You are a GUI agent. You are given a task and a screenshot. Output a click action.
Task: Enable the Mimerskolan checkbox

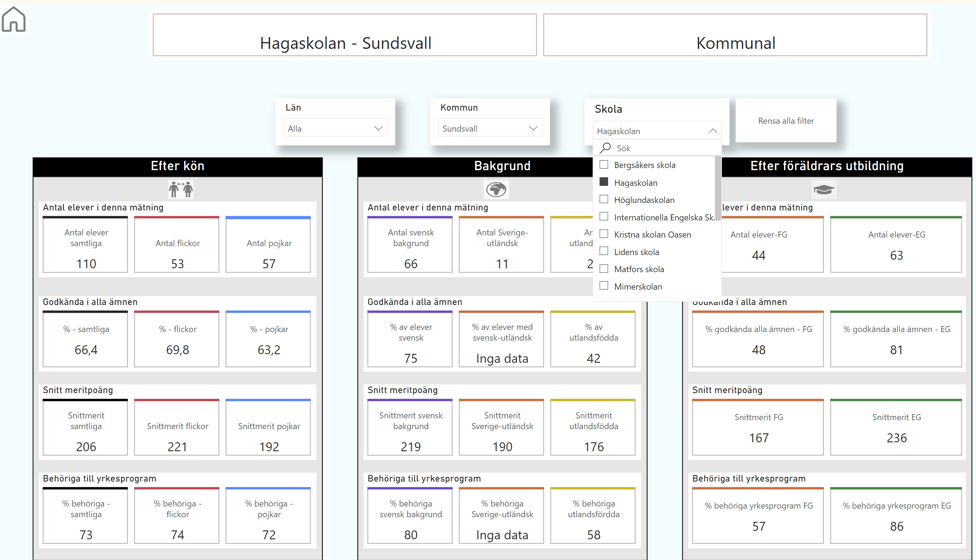pos(604,286)
